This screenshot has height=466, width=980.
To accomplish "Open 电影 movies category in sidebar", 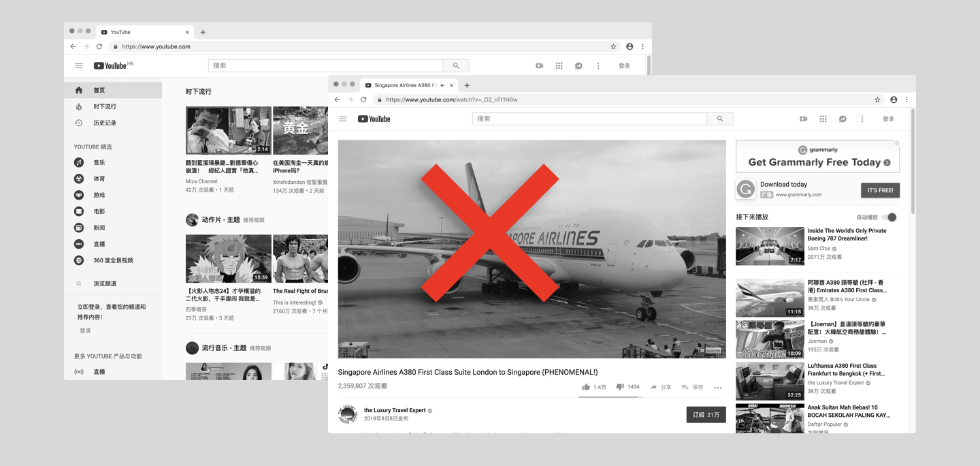I will pos(113,211).
